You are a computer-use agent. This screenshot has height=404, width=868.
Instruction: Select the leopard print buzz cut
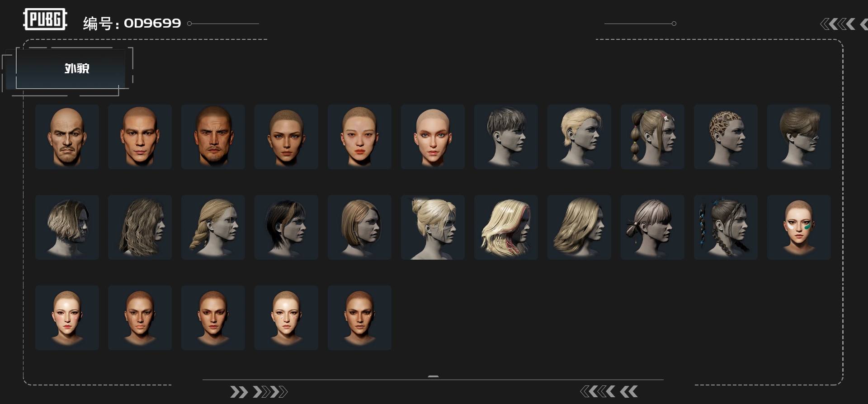726,137
